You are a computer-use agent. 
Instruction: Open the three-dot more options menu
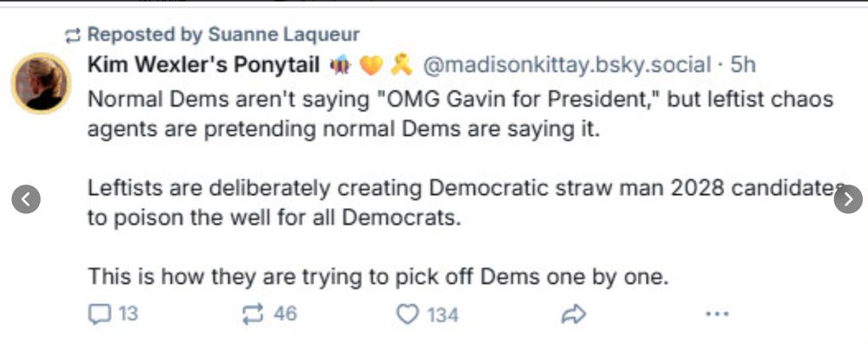[717, 314]
